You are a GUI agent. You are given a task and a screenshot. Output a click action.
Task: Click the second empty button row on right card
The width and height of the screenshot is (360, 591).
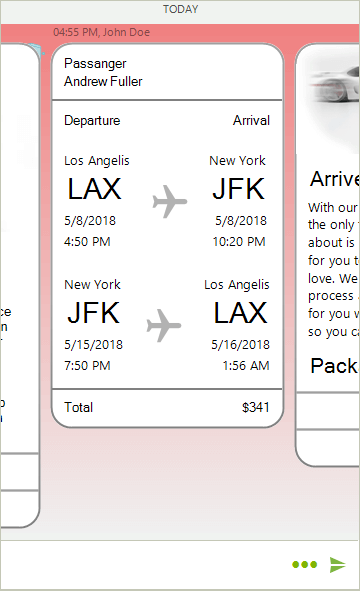328,447
